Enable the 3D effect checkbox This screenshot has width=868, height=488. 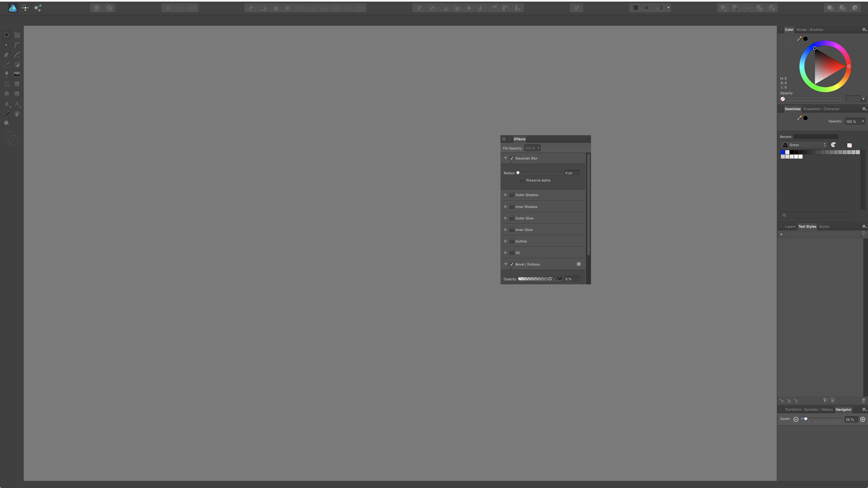[x=512, y=253]
